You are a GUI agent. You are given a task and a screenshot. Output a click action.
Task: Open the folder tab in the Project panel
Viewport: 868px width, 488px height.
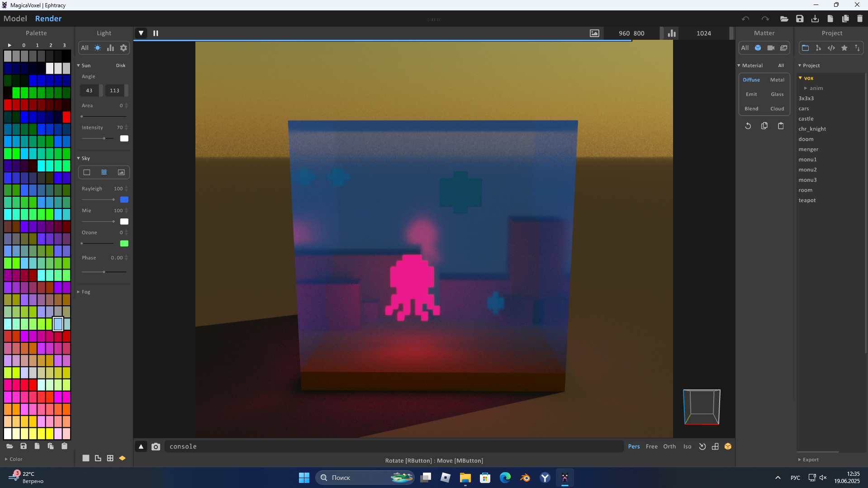point(805,48)
